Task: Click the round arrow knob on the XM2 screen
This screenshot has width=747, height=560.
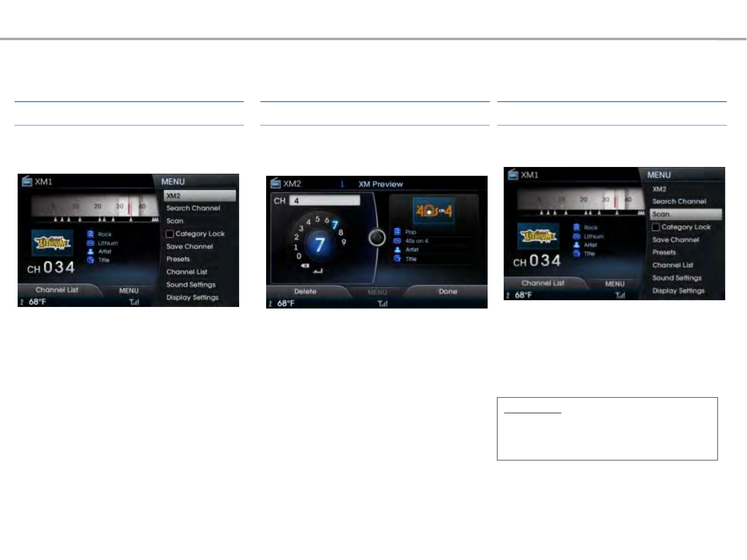Action: coord(377,237)
